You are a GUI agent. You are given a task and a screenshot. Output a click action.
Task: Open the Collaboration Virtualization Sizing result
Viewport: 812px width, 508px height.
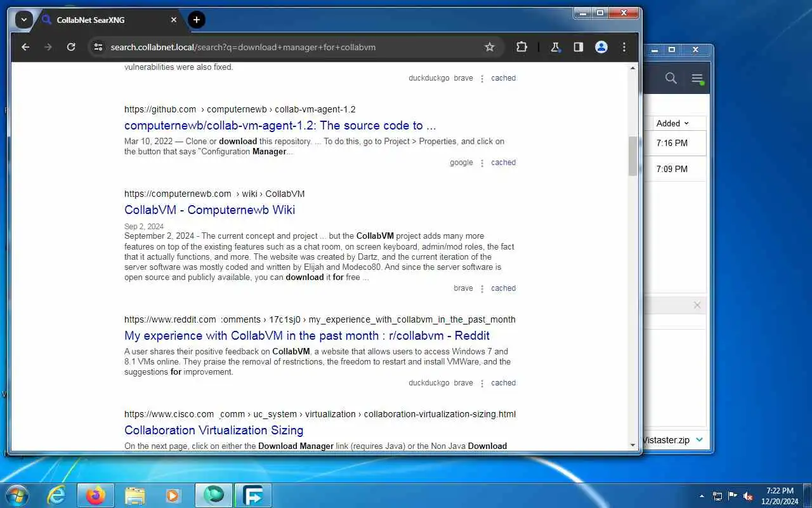coord(214,431)
